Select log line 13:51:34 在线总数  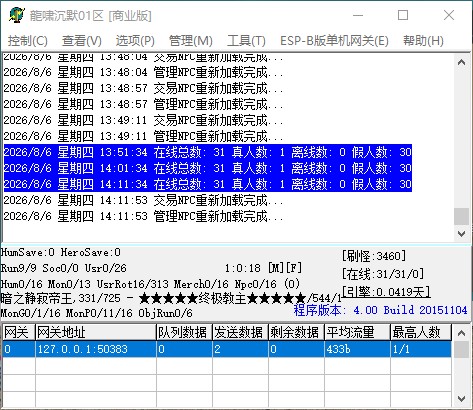click(x=208, y=152)
